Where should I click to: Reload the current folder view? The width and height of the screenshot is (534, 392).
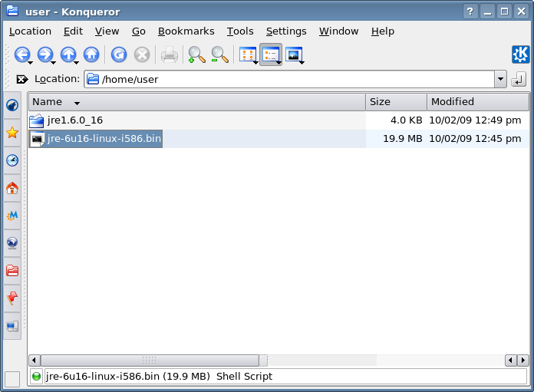[119, 54]
